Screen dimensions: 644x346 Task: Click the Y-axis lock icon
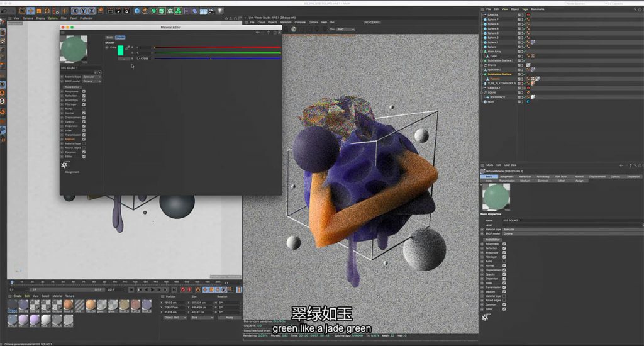tap(83, 11)
